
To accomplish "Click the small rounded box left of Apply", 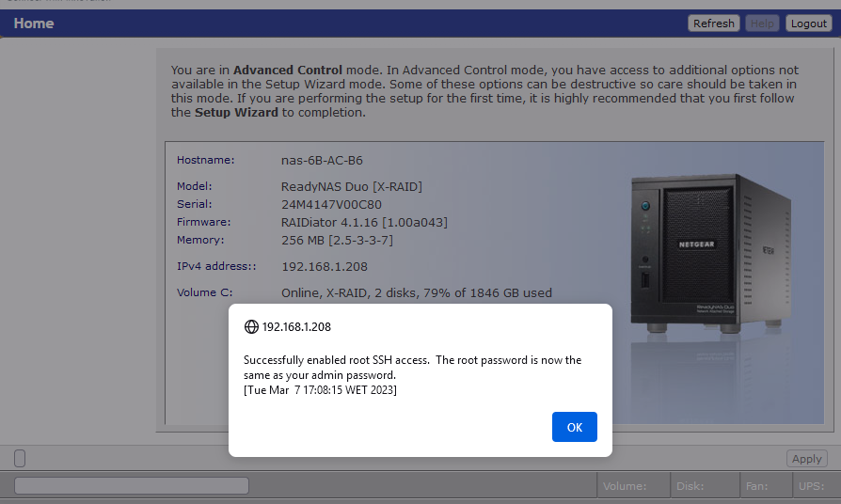I will coord(20,459).
